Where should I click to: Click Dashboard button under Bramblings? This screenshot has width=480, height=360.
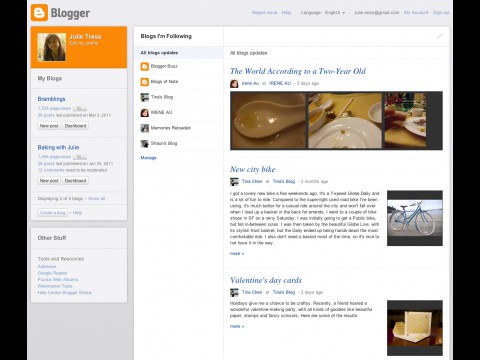[75, 126]
